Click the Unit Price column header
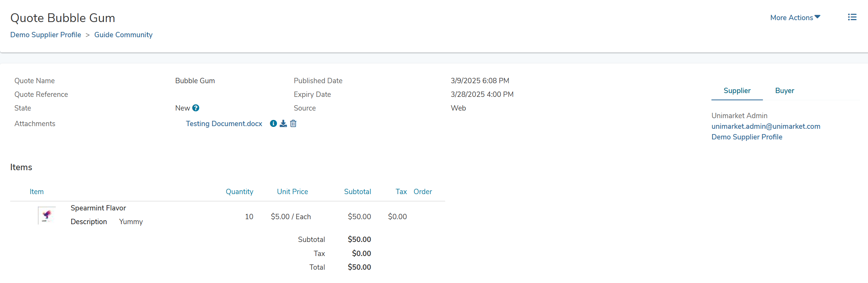Screen dimensions: 868x283 point(292,191)
